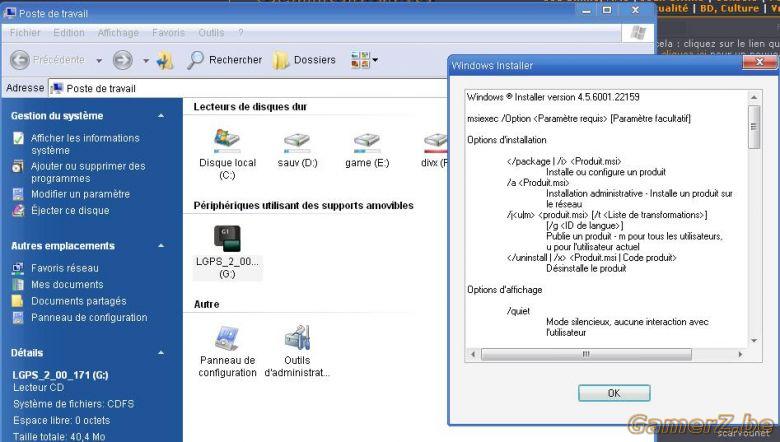Click Modifier un paramètre link
Image resolution: width=780 pixels, height=442 pixels.
(x=80, y=194)
